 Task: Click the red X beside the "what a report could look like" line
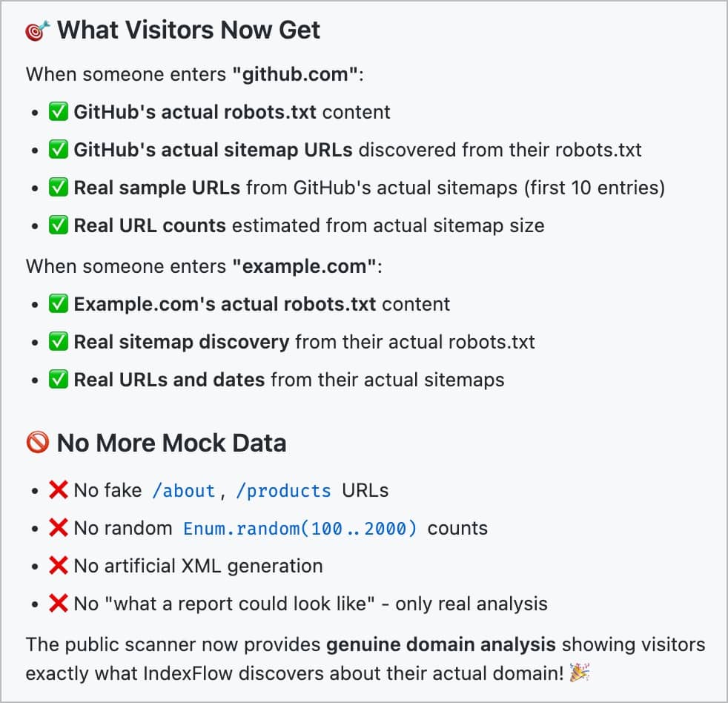coord(59,604)
